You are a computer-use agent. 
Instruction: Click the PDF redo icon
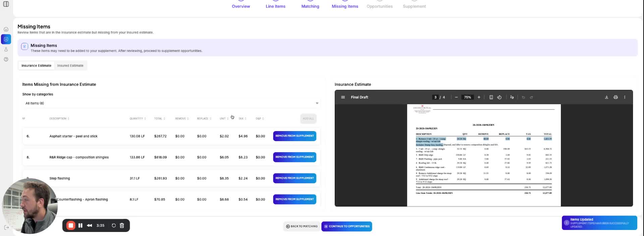[x=531, y=97]
